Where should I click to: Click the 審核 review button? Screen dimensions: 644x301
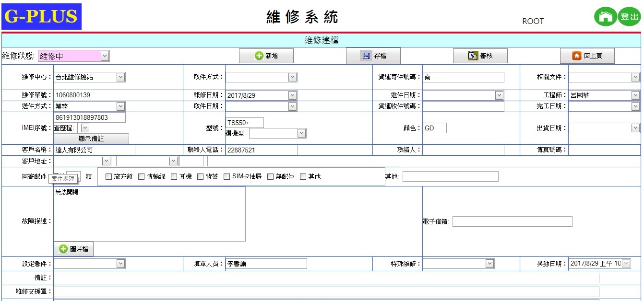point(480,56)
